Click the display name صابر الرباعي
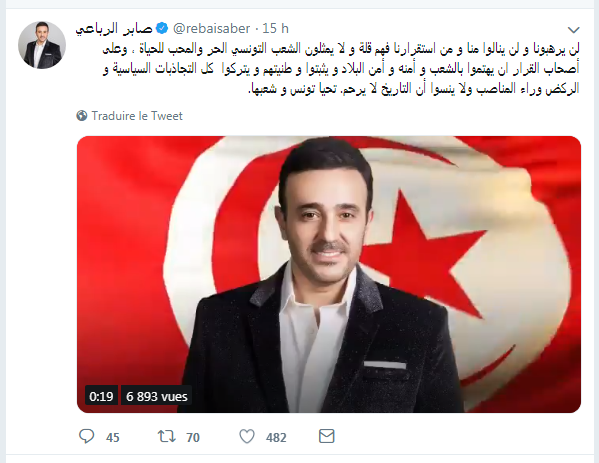 (114, 29)
